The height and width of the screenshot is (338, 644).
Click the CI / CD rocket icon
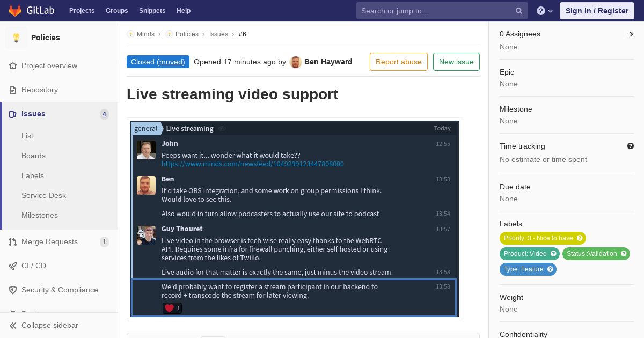point(13,266)
